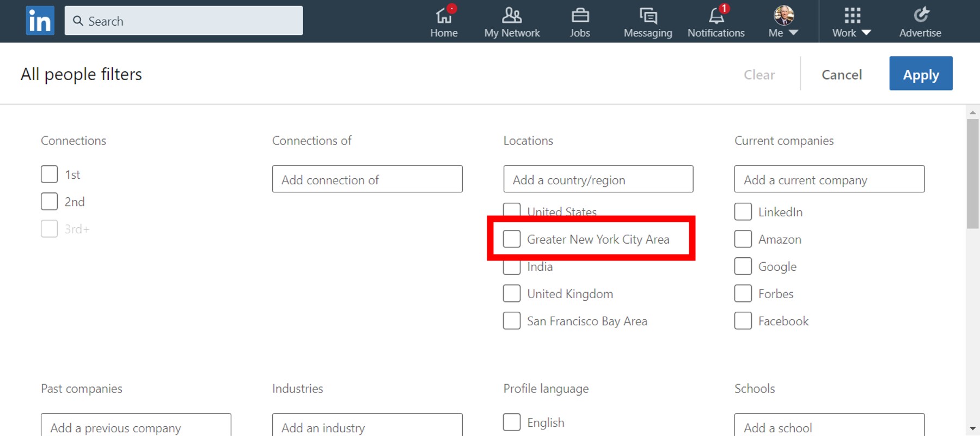Open Messaging chat icon
The image size is (980, 436).
point(648,16)
